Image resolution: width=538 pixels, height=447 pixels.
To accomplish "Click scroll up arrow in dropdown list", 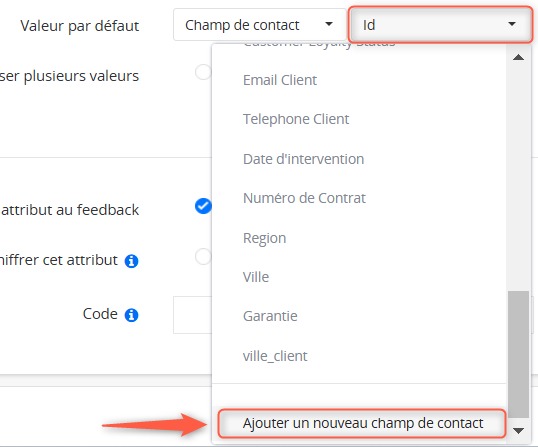I will point(518,57).
